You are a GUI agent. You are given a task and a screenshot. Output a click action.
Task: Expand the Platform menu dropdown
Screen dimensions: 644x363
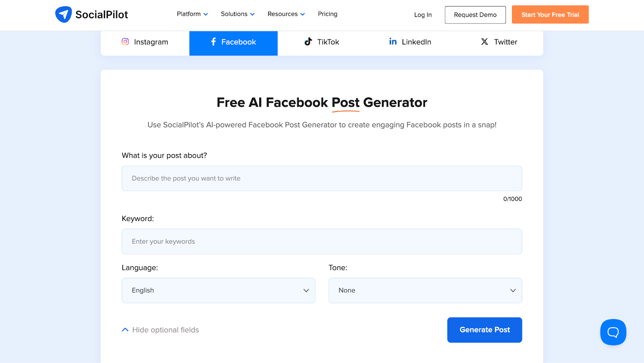click(x=192, y=14)
